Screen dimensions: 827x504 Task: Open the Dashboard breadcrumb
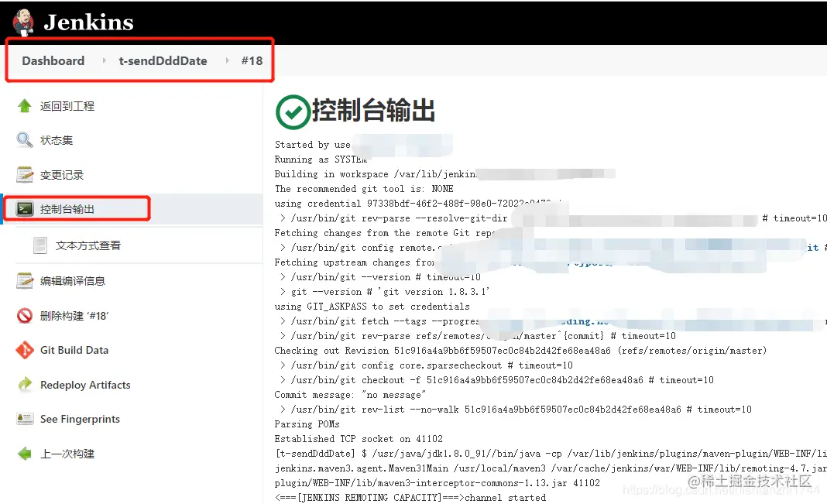point(53,60)
